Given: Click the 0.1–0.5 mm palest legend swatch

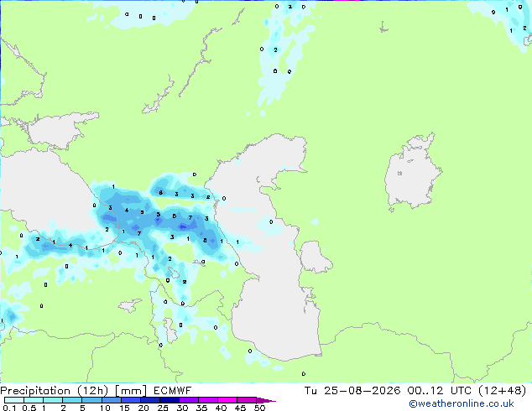Looking at the screenshot, I should pyautogui.click(x=14, y=400).
